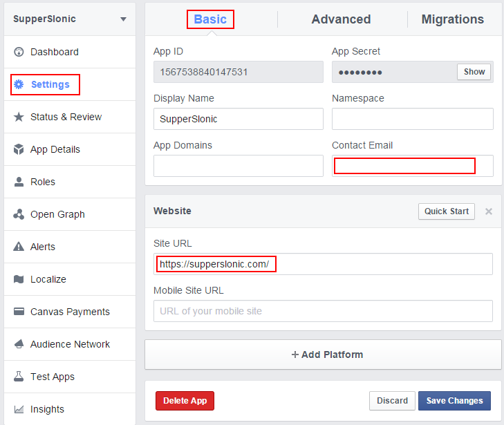Screen dimensions: 504x425
Task: Open the Migrations tab
Action: pos(453,19)
